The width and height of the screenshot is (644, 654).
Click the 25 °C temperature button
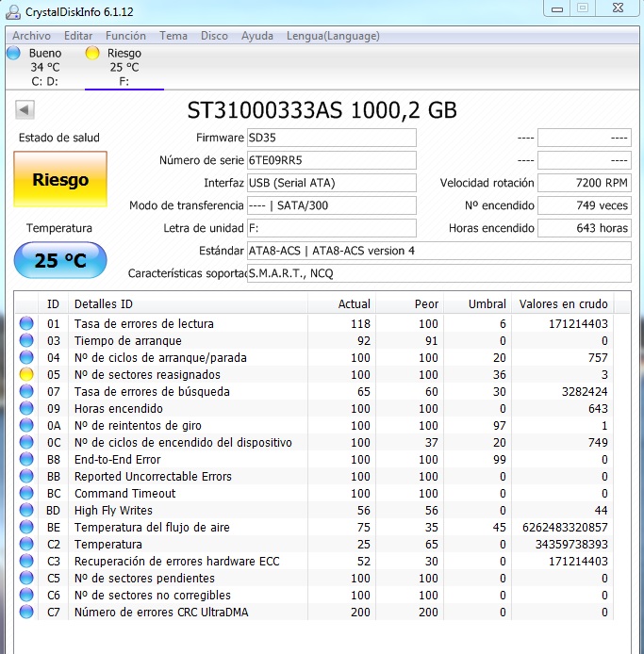60,260
